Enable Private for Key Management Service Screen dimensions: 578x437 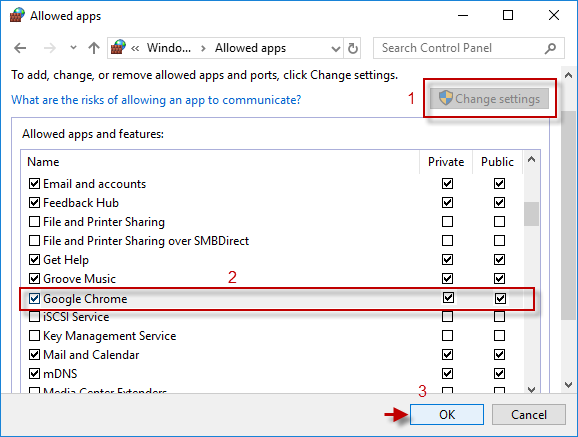click(x=448, y=336)
